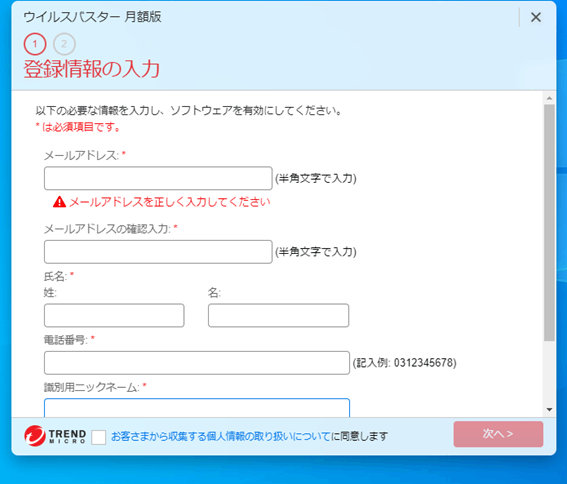This screenshot has height=484, width=567.
Task: Click the error message メールアドレスを正しく入力してください
Action: click(x=170, y=202)
